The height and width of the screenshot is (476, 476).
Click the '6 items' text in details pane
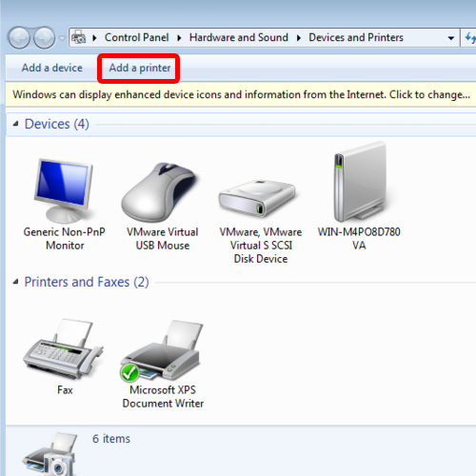pyautogui.click(x=111, y=439)
